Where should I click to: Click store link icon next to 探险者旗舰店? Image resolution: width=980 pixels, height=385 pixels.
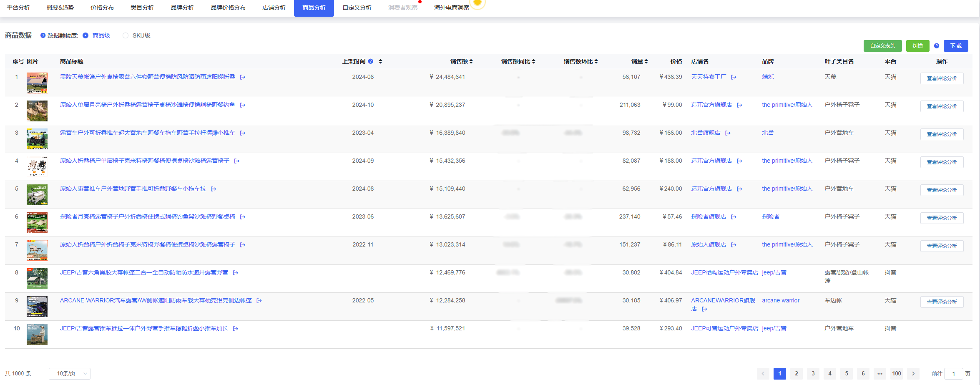coord(734,217)
